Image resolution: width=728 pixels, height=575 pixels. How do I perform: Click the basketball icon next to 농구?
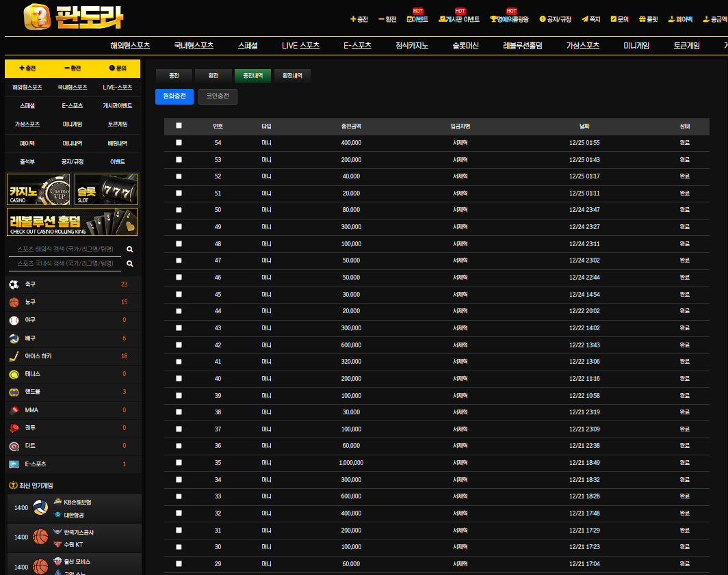pyautogui.click(x=14, y=302)
